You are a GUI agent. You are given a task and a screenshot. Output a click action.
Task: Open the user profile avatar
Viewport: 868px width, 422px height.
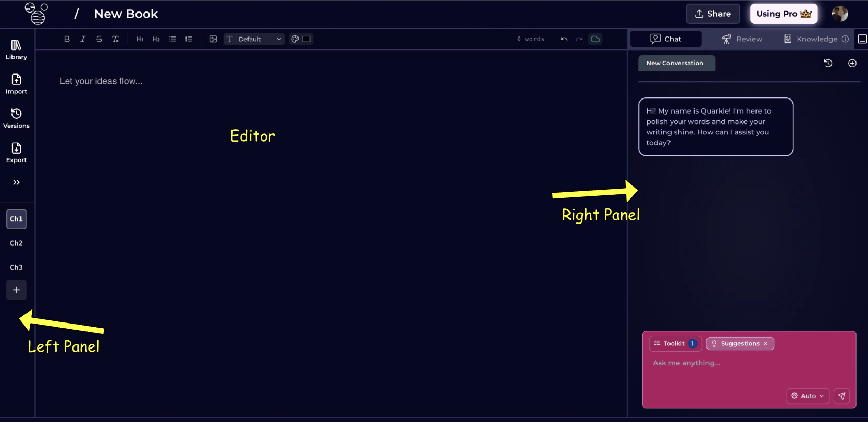[x=840, y=14]
